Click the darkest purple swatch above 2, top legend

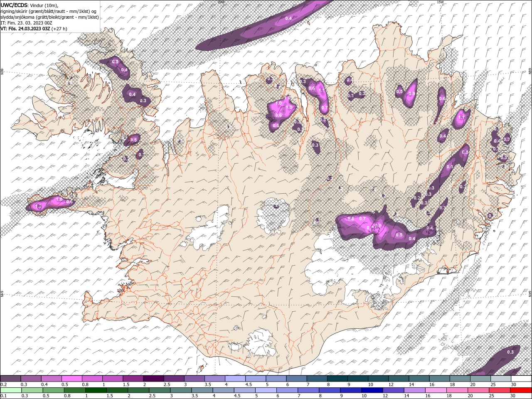tap(153, 379)
